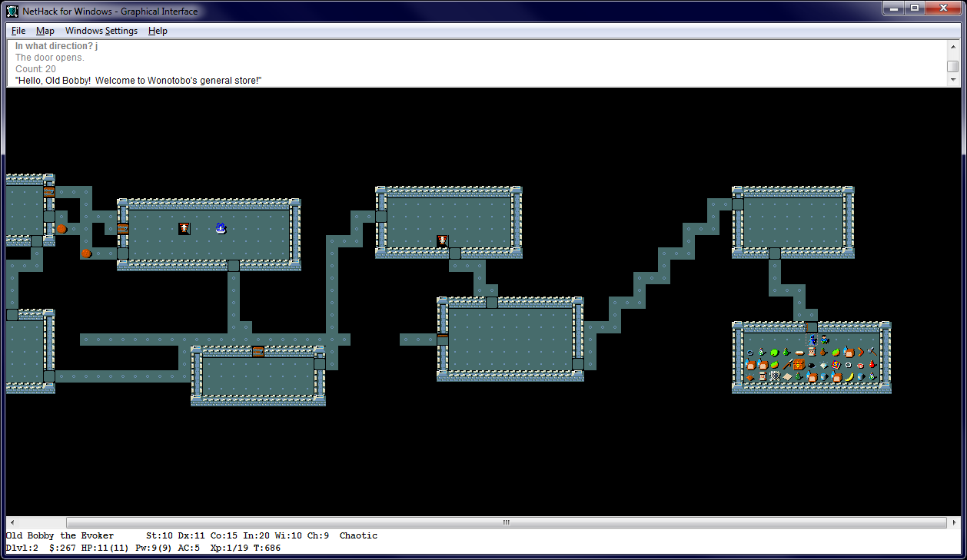The image size is (967, 560).
Task: Click the folded paper item in the shop
Action: [x=787, y=376]
